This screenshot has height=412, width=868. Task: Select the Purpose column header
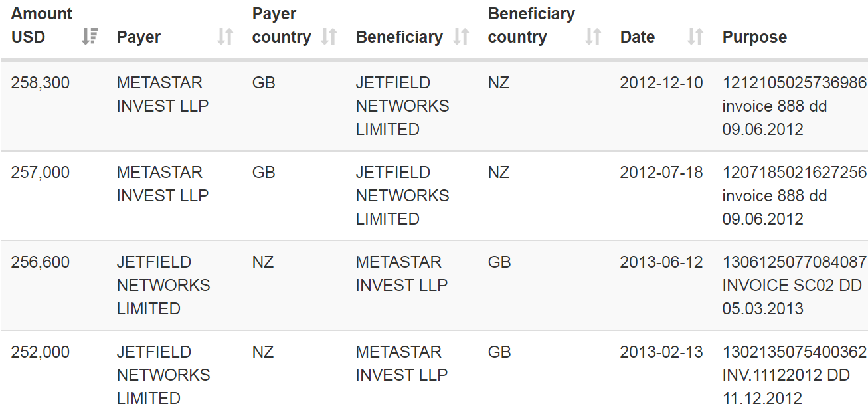[x=754, y=37]
